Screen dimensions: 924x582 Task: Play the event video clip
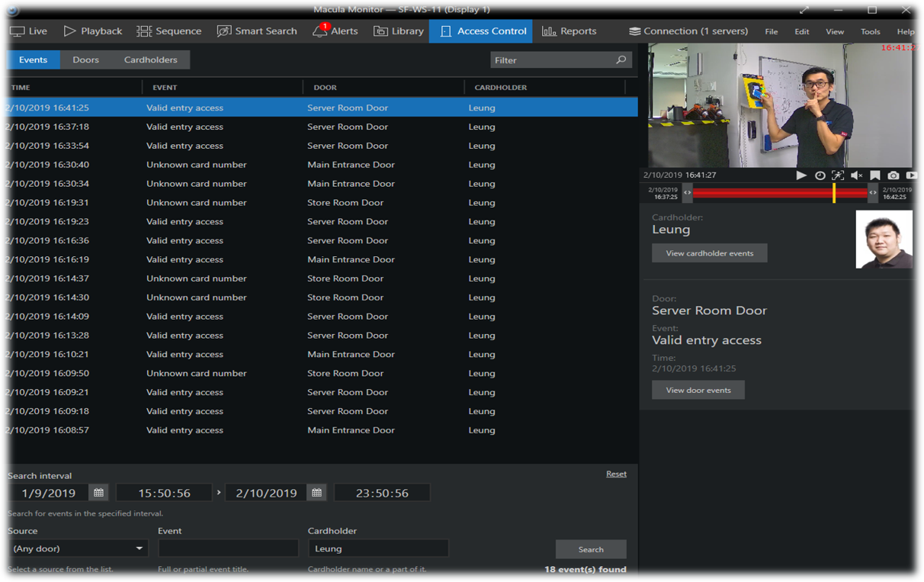coord(801,175)
